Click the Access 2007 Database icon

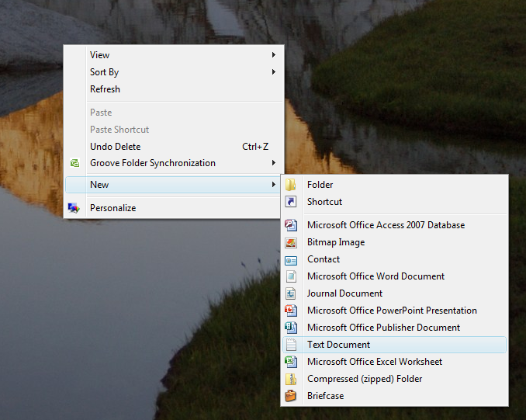tap(290, 225)
